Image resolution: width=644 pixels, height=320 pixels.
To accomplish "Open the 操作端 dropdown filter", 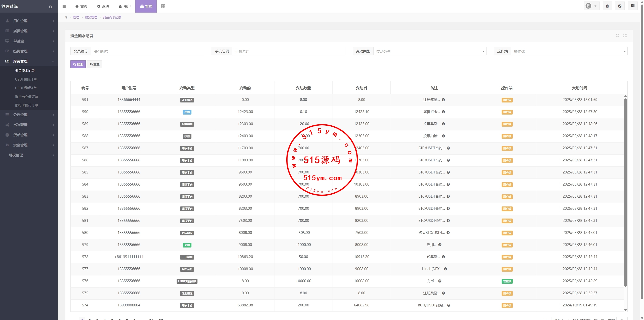I will [x=569, y=51].
